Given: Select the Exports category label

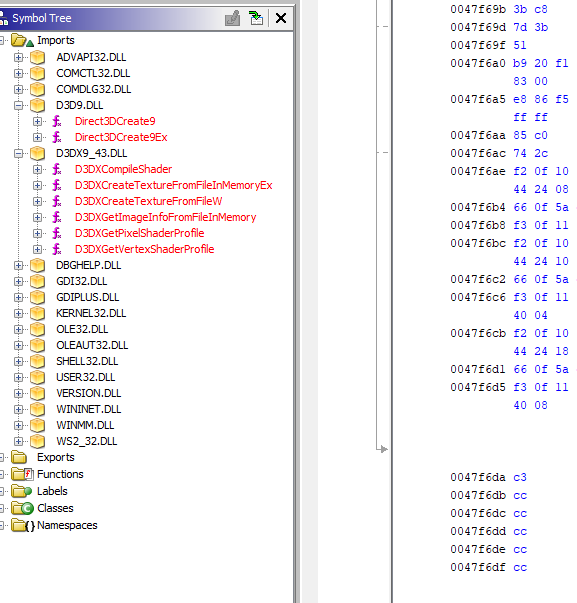Looking at the screenshot, I should (56, 457).
